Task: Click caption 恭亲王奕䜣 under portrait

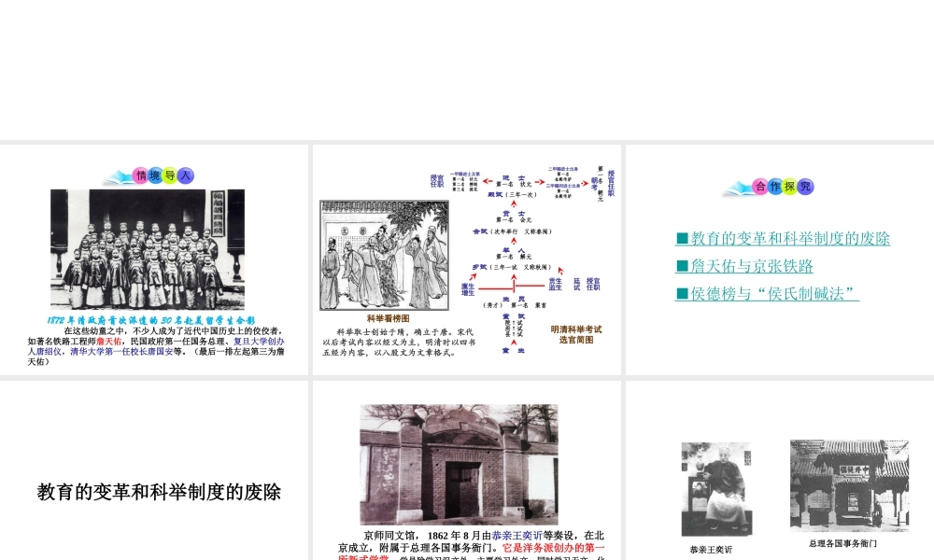Action: [711, 550]
